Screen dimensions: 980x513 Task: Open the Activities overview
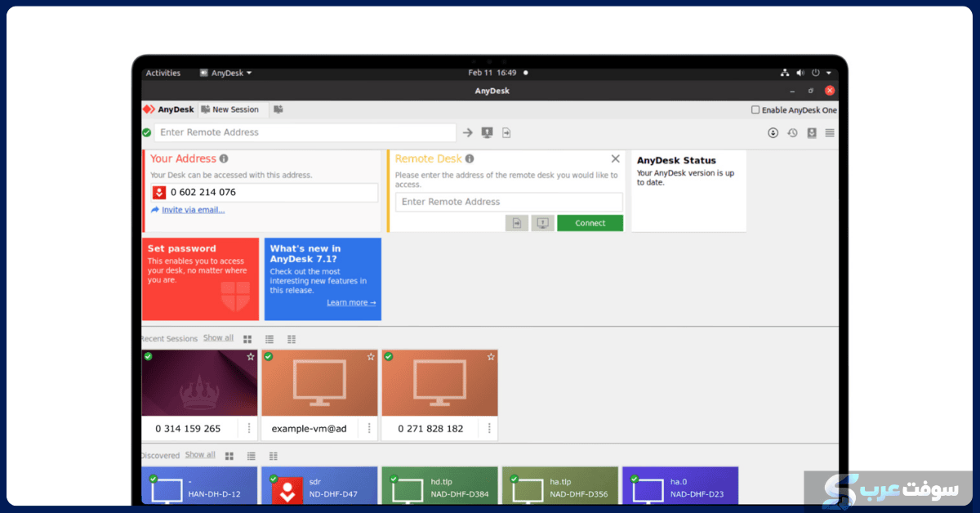(x=163, y=73)
